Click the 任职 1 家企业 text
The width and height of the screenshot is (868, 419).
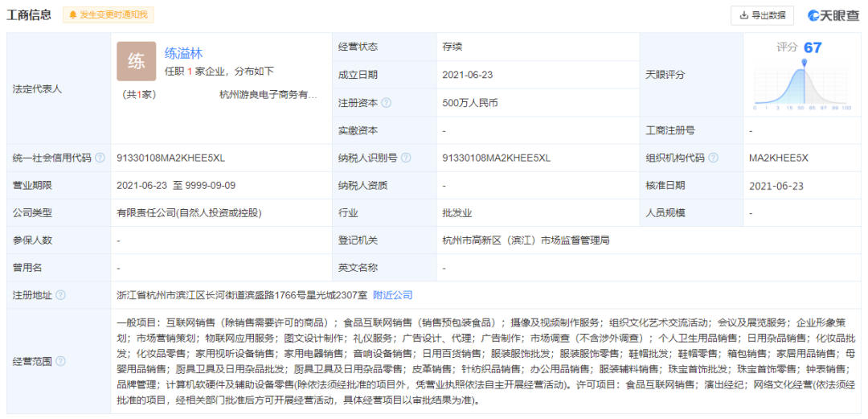point(219,72)
